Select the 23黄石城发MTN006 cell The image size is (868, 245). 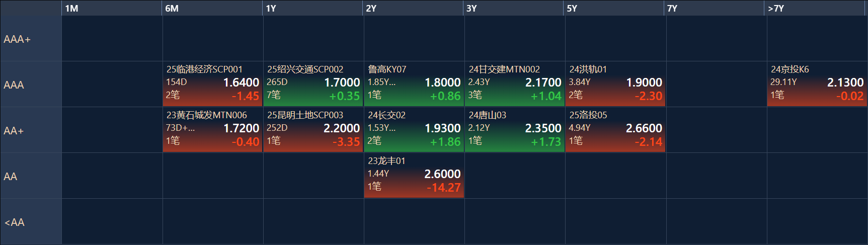(x=213, y=130)
